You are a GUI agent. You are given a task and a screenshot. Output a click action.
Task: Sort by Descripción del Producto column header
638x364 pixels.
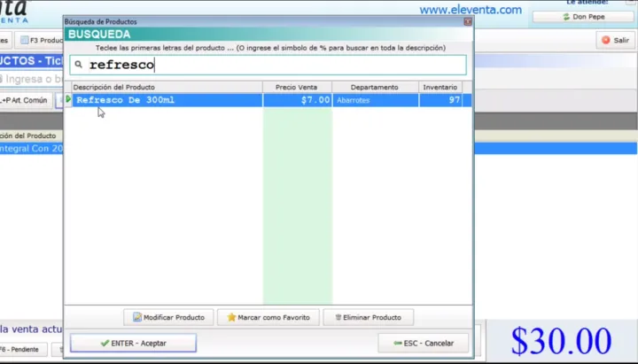coord(165,87)
